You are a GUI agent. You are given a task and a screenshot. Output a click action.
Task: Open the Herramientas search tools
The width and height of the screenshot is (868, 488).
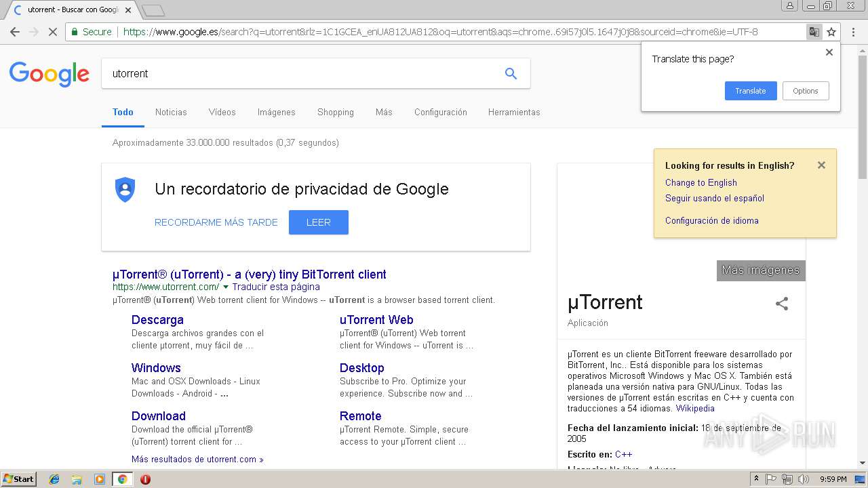point(514,113)
